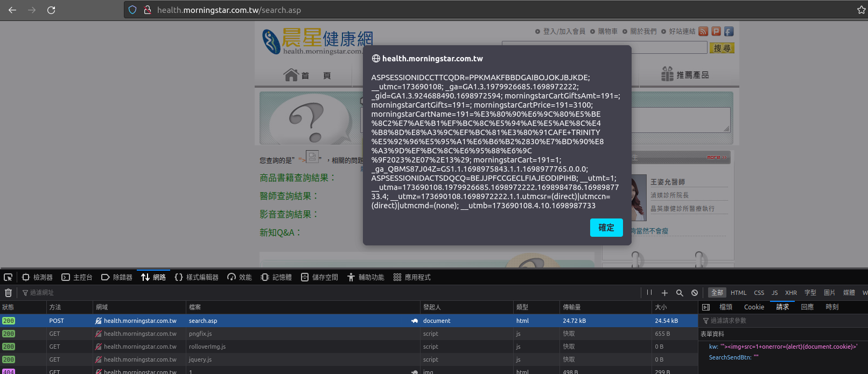Click the 搜尋 search button on webpage
This screenshot has width=868, height=374.
722,48
